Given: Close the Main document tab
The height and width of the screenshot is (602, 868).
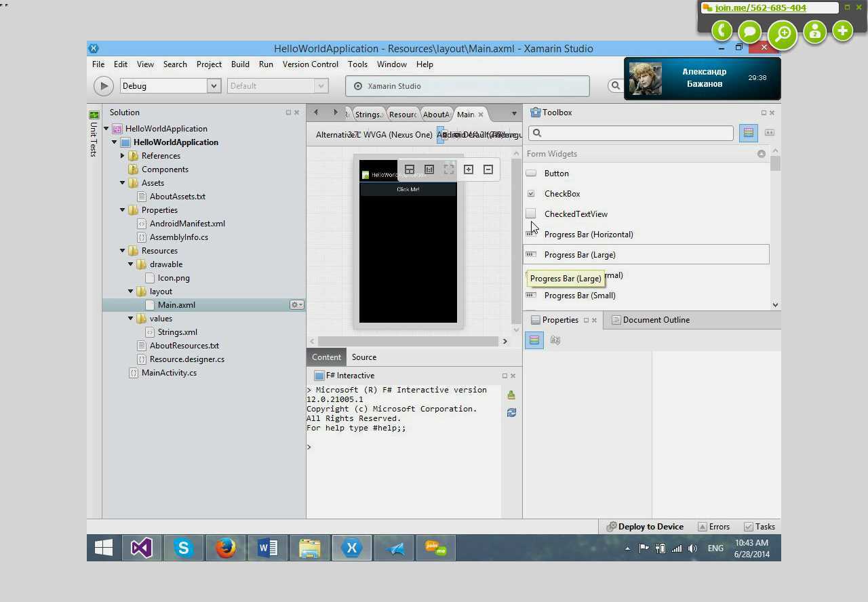Looking at the screenshot, I should [x=481, y=115].
